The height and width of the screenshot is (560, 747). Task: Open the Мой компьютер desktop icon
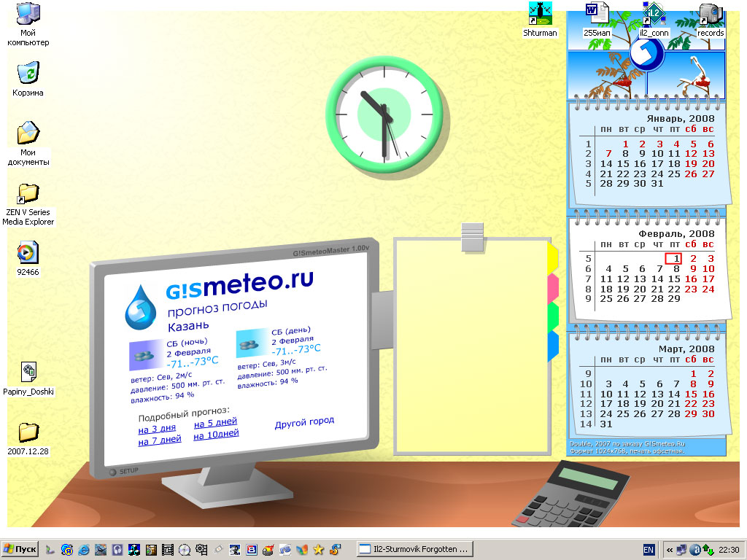(28, 15)
